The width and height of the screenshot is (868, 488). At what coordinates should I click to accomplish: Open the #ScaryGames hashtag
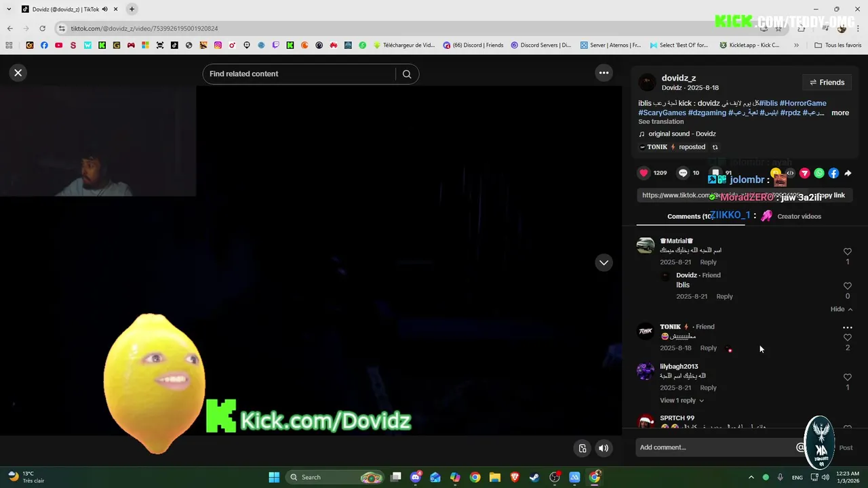[662, 113]
